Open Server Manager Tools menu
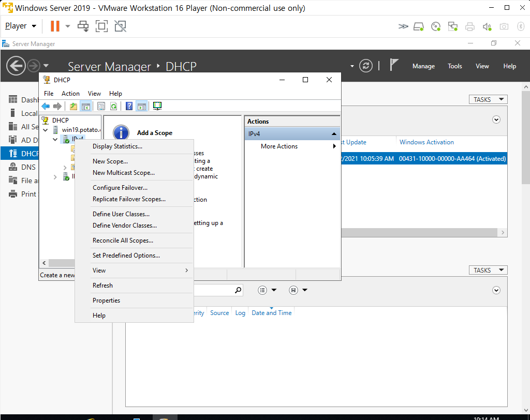Viewport: 530px width, 420px height. pyautogui.click(x=454, y=66)
